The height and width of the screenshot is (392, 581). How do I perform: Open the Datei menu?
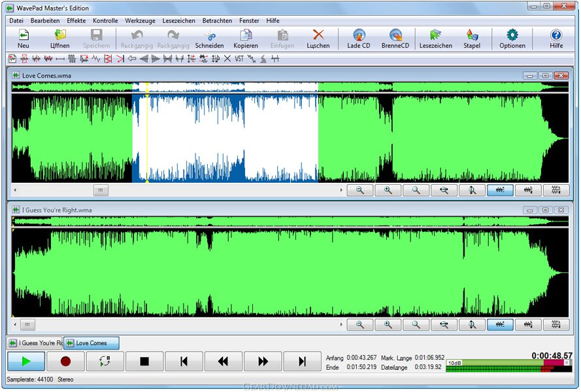point(16,21)
